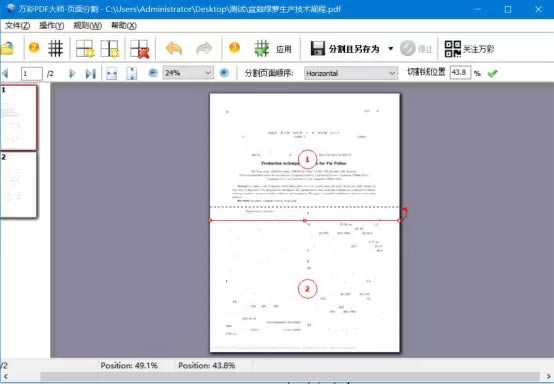Click the page number input field
This screenshot has height=384, width=554.
pyautogui.click(x=31, y=73)
